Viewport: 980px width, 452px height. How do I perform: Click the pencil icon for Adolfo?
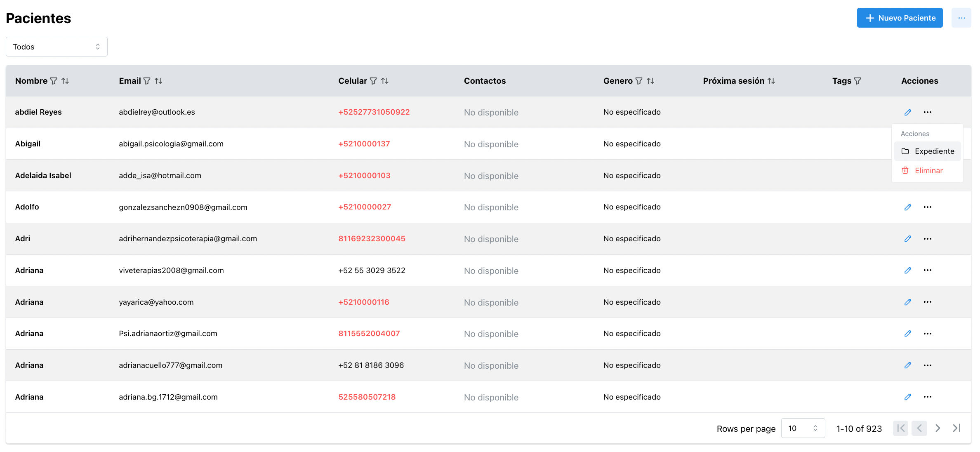point(907,207)
